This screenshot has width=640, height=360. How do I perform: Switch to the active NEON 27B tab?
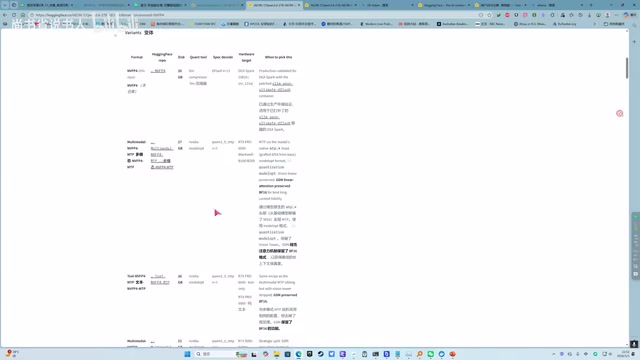(274, 5)
